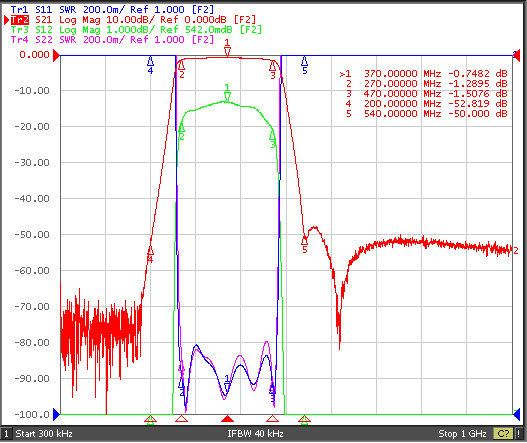Select the Tr1 S11 SWR trace label

coord(112,9)
